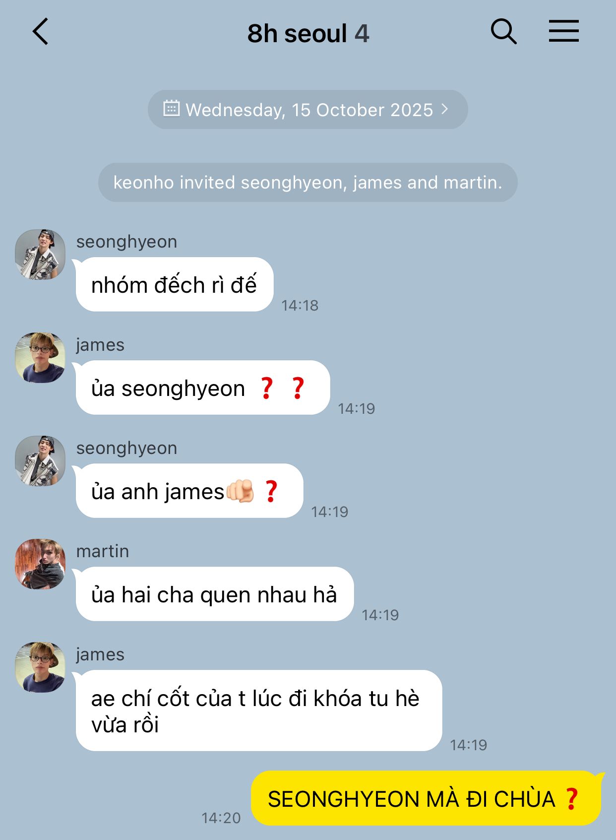View james's profile picture at 14:19 message

tap(40, 358)
